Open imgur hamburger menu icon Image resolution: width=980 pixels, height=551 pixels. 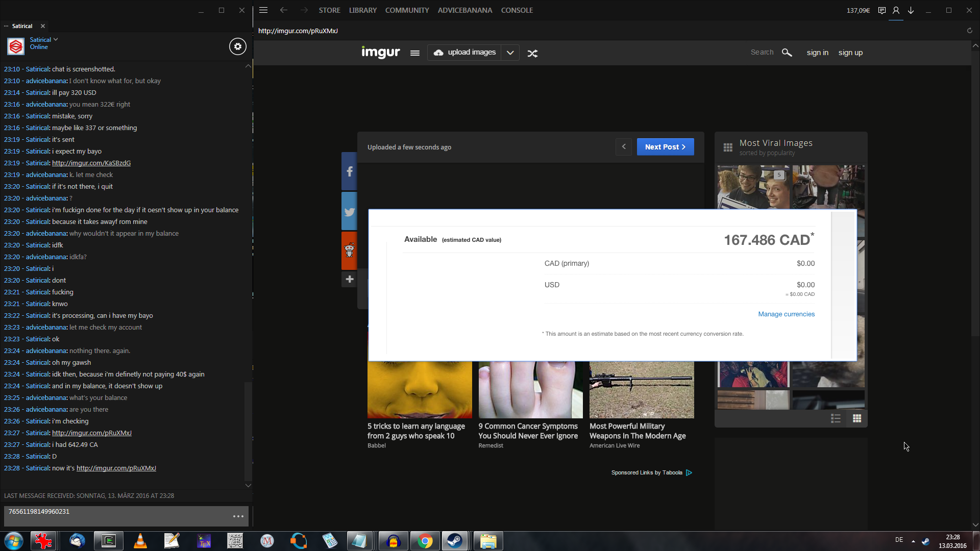415,53
